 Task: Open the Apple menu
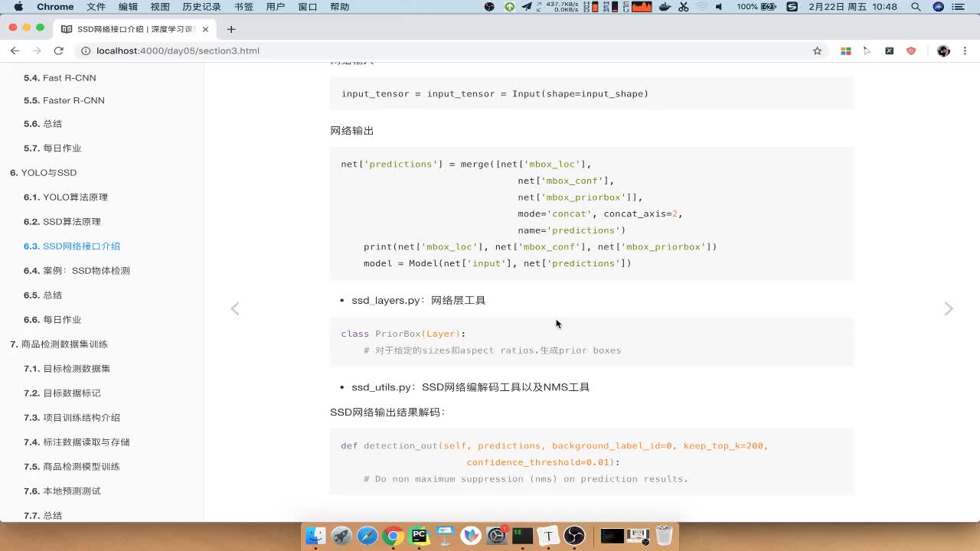click(x=18, y=7)
